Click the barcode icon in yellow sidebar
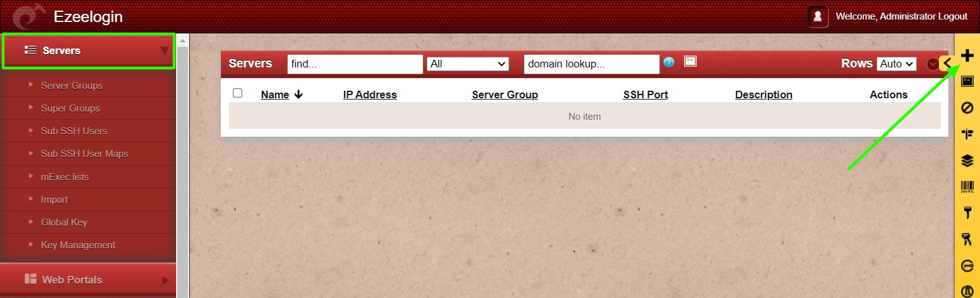The width and height of the screenshot is (980, 298). (x=967, y=187)
